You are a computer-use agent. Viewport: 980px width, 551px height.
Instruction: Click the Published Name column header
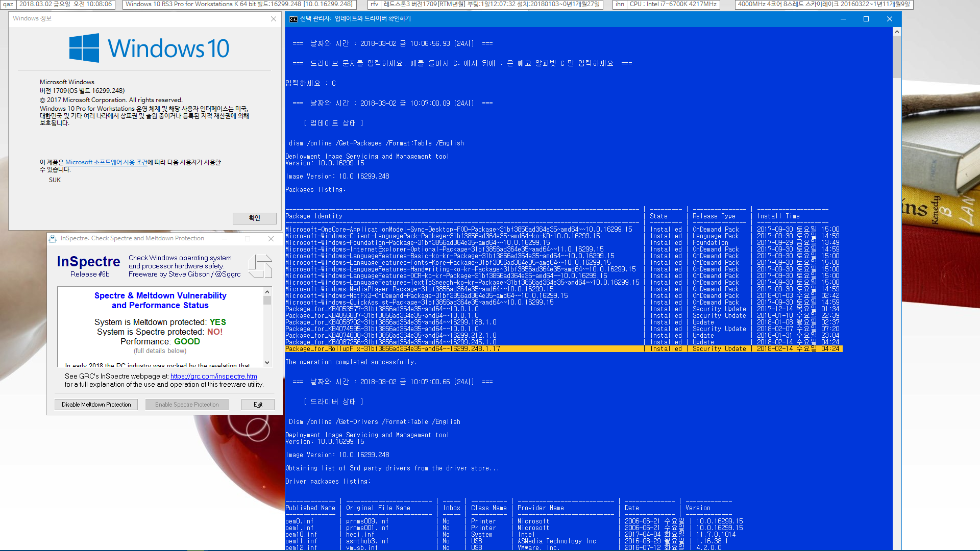click(310, 508)
